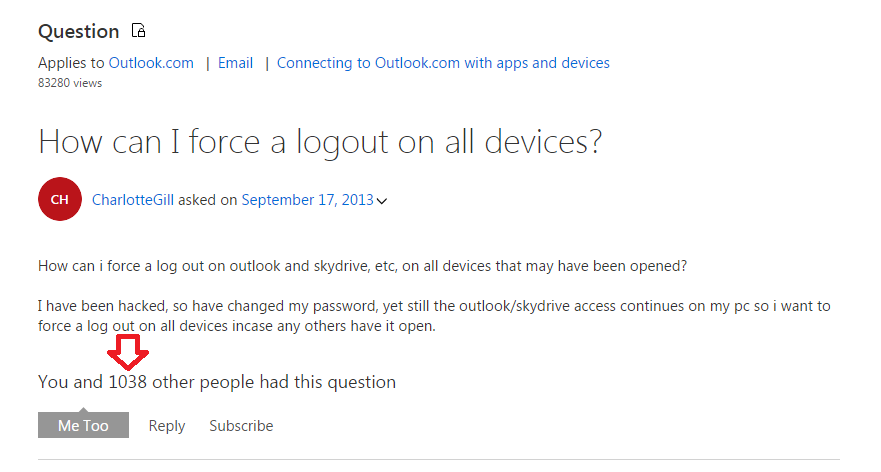Image resolution: width=881 pixels, height=472 pixels.
Task: Open the Outlook.com applies-to link
Action: pyautogui.click(x=151, y=63)
